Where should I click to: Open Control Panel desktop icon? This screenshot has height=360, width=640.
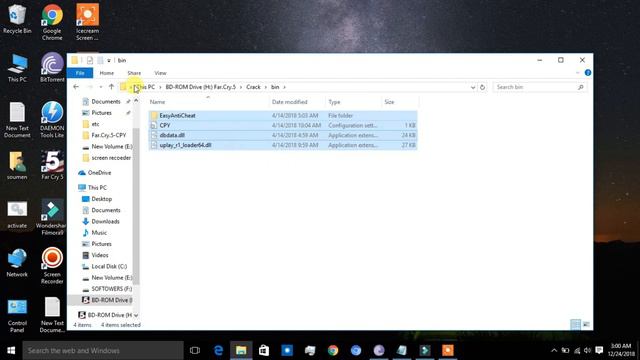pyautogui.click(x=17, y=315)
